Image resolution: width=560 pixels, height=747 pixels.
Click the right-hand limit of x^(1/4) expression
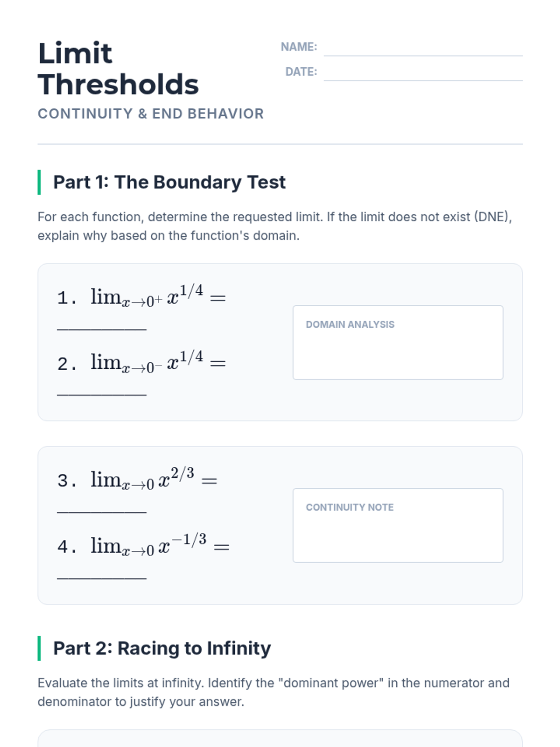[x=158, y=297]
